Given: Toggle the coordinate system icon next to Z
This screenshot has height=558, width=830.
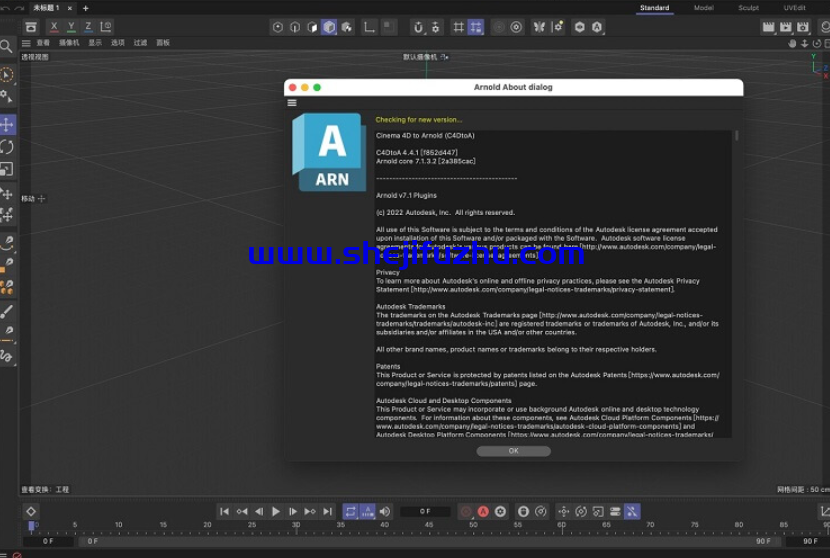Looking at the screenshot, I should tap(105, 26).
